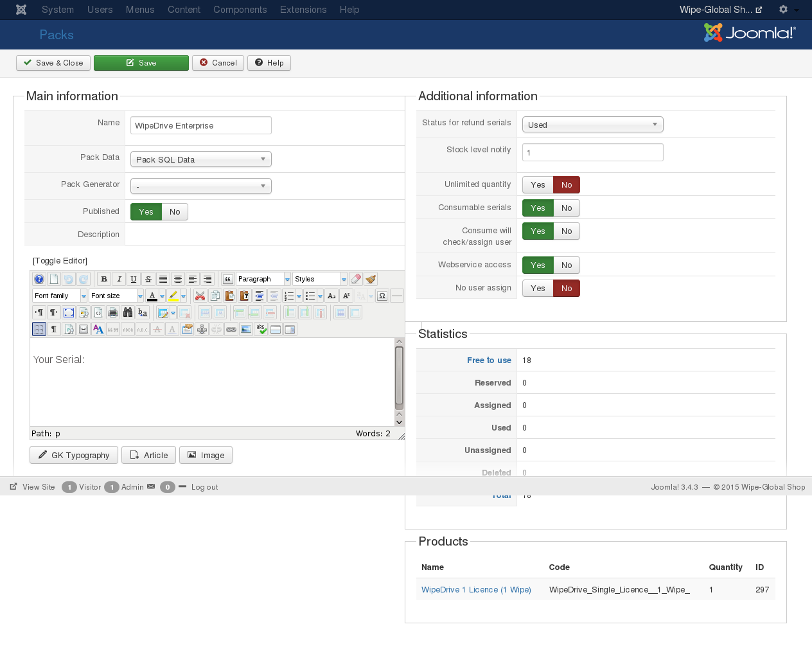This screenshot has width=812, height=667.
Task: Select No for Unlimited quantity
Action: [x=567, y=185]
